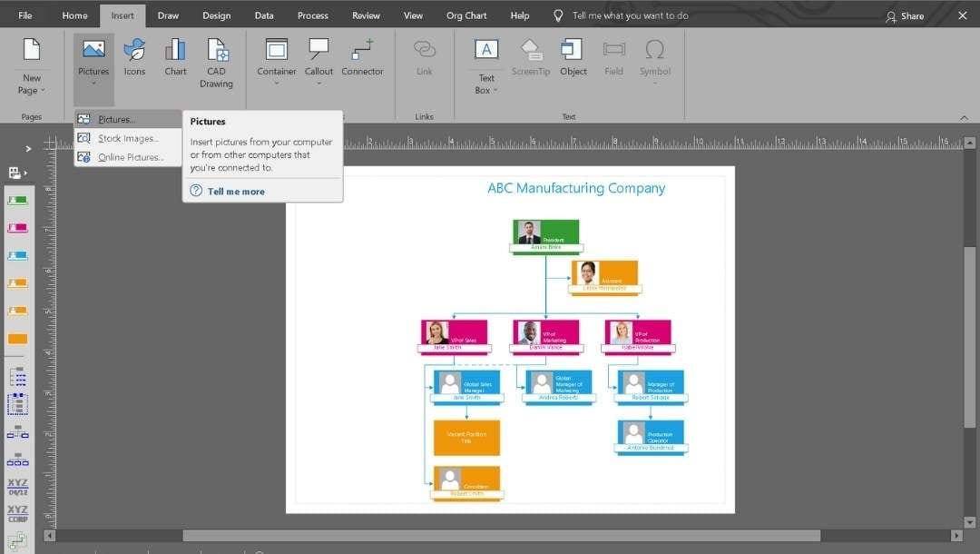This screenshot has width=980, height=554.
Task: Open the Text Box dropdown arrow
Action: point(495,91)
